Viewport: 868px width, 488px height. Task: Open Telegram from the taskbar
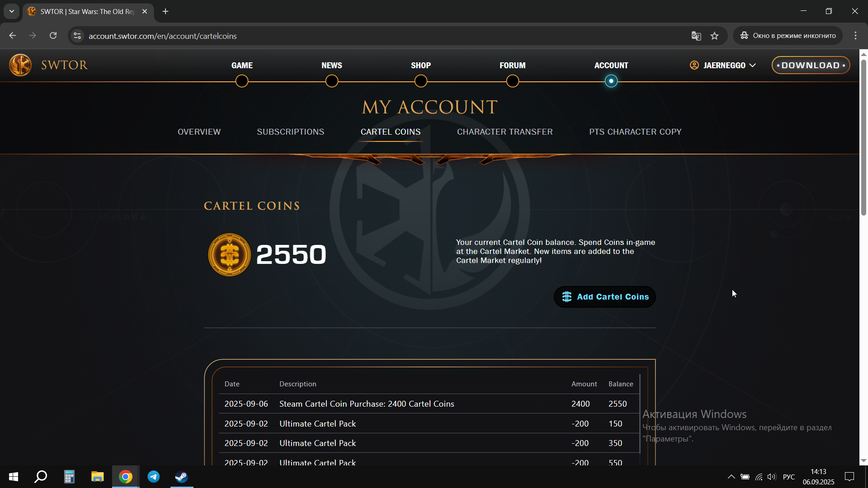click(x=154, y=477)
